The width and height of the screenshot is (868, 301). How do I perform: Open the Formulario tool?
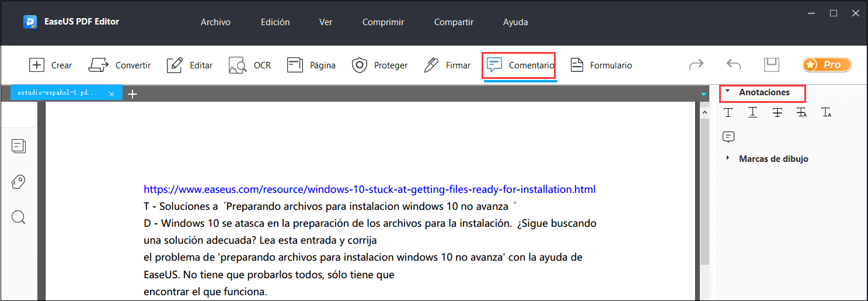click(601, 65)
